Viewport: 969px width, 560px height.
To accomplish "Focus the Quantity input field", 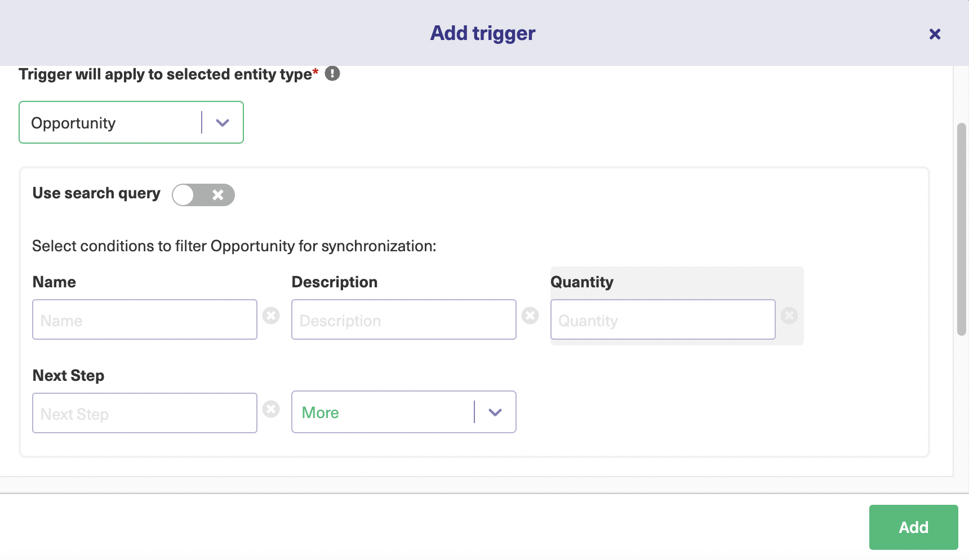I will 663,319.
